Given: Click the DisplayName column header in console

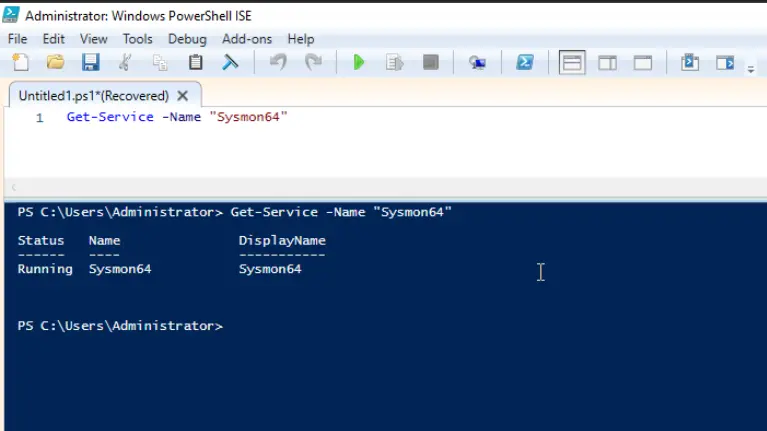Looking at the screenshot, I should click(282, 241).
